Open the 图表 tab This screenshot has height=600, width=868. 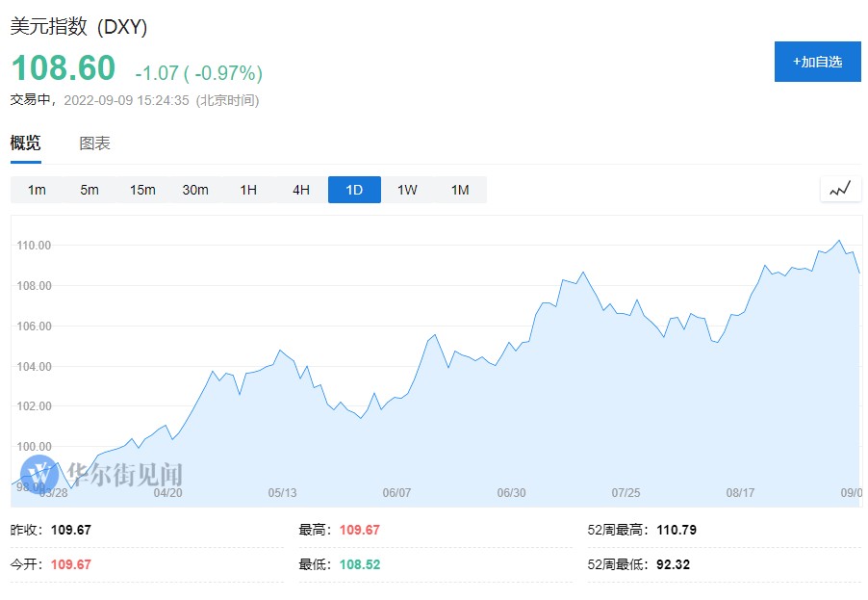pos(94,143)
